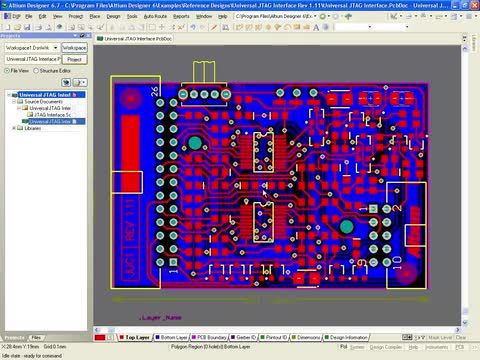Click the Home page navigation icon
The width and height of the screenshot is (480, 360).
click(348, 16)
